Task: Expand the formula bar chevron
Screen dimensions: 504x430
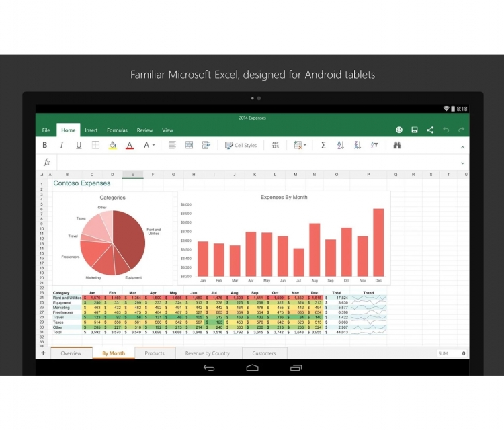Action: click(462, 163)
